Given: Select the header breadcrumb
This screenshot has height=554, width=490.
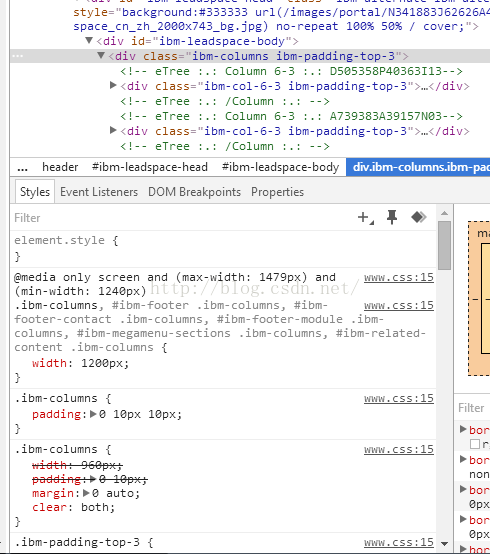Looking at the screenshot, I should 60,167.
